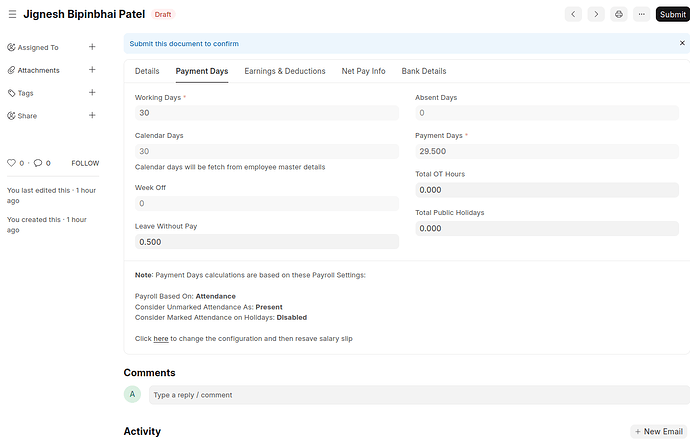
Task: Add an attachment using the plus icon
Action: (x=92, y=70)
